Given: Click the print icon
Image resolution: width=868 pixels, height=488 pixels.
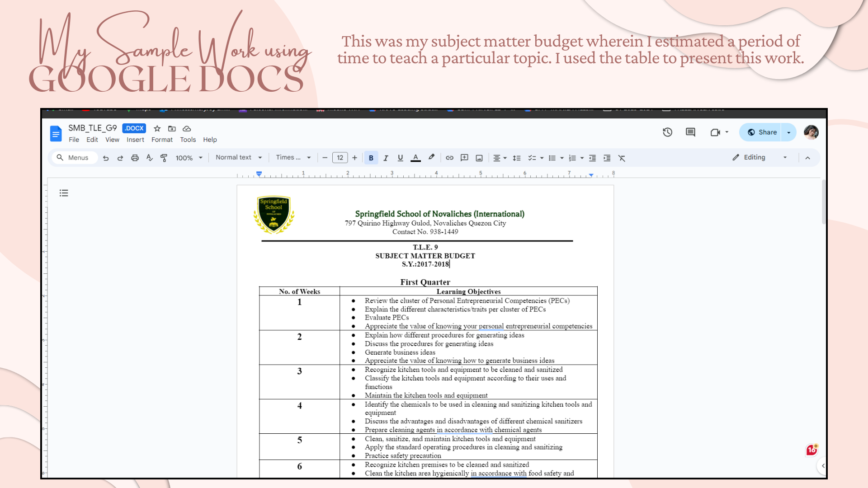Looking at the screenshot, I should click(x=135, y=158).
